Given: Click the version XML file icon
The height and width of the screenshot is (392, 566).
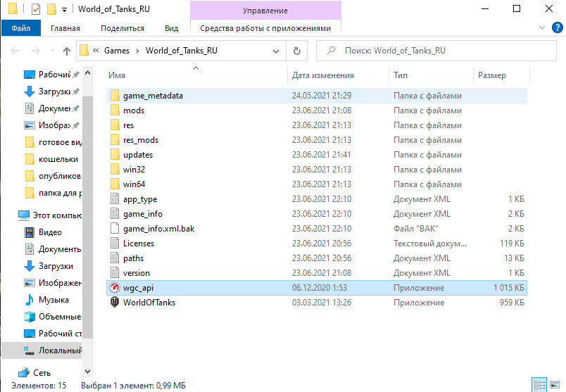Looking at the screenshot, I should [115, 273].
